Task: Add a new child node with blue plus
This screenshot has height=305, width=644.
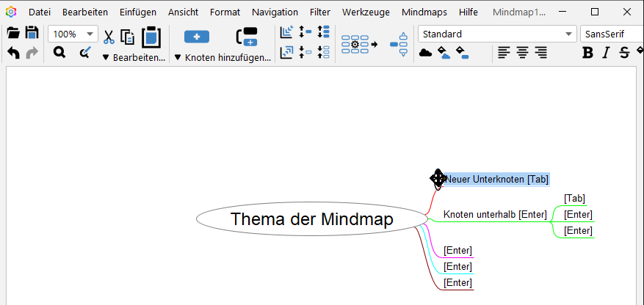Action: (197, 37)
